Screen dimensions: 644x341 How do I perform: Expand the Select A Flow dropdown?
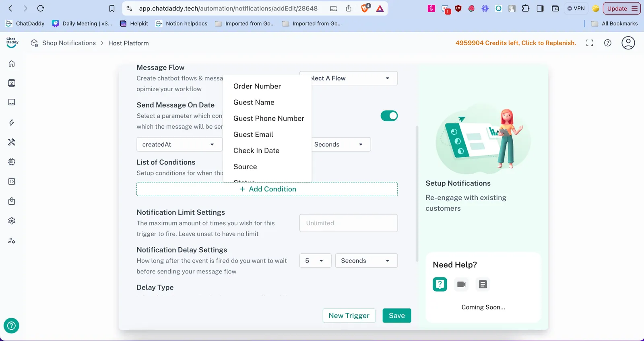point(349,78)
